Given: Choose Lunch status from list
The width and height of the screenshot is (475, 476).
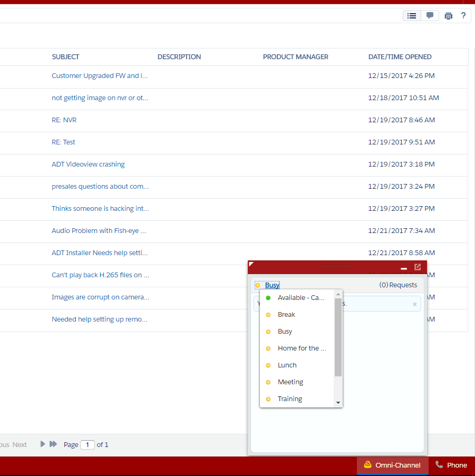Looking at the screenshot, I should (x=287, y=365).
